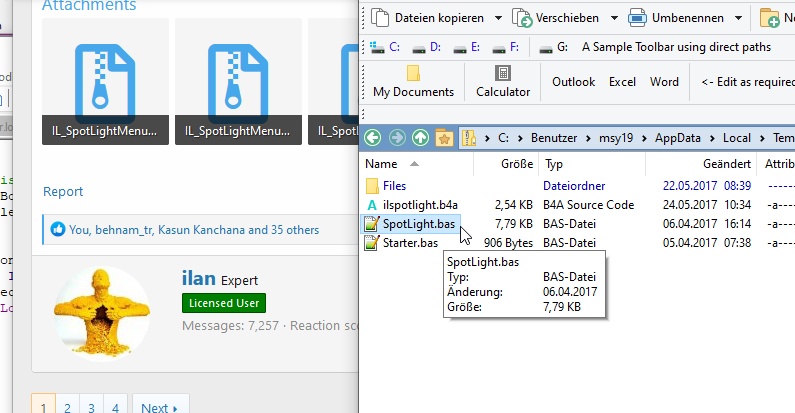Select the SpotLight.bas file
This screenshot has width=795, height=413.
point(419,223)
